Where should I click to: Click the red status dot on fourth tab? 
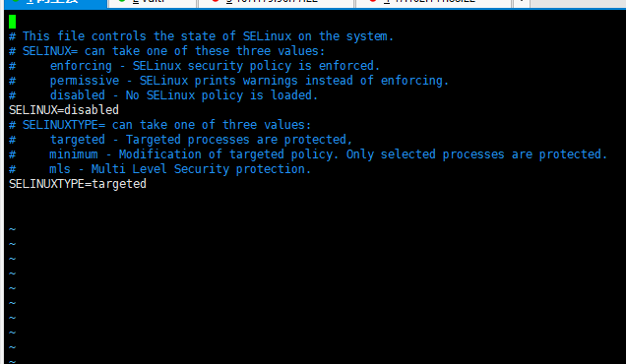click(x=372, y=2)
